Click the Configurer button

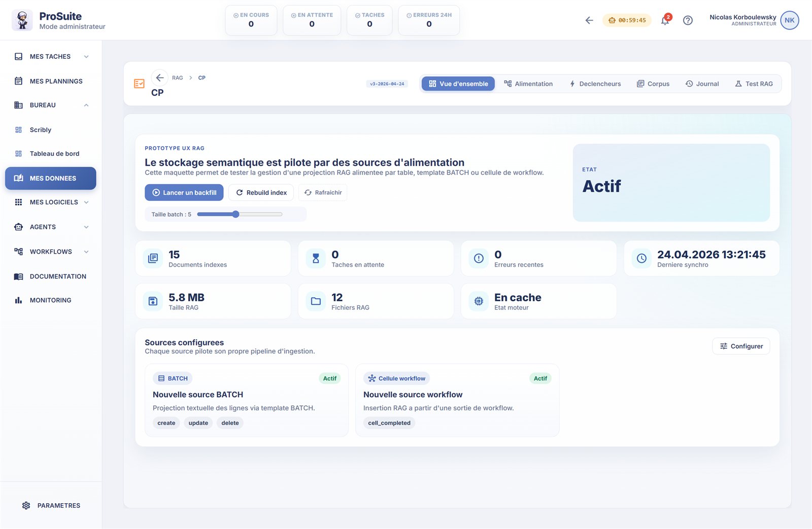741,346
